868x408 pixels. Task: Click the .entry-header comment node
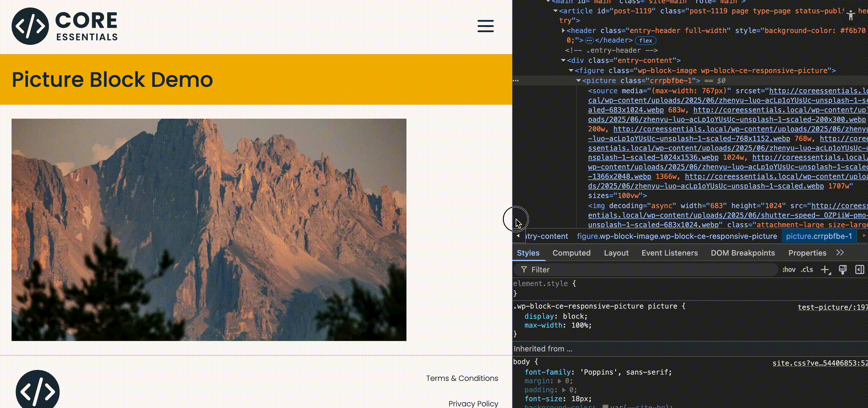611,50
